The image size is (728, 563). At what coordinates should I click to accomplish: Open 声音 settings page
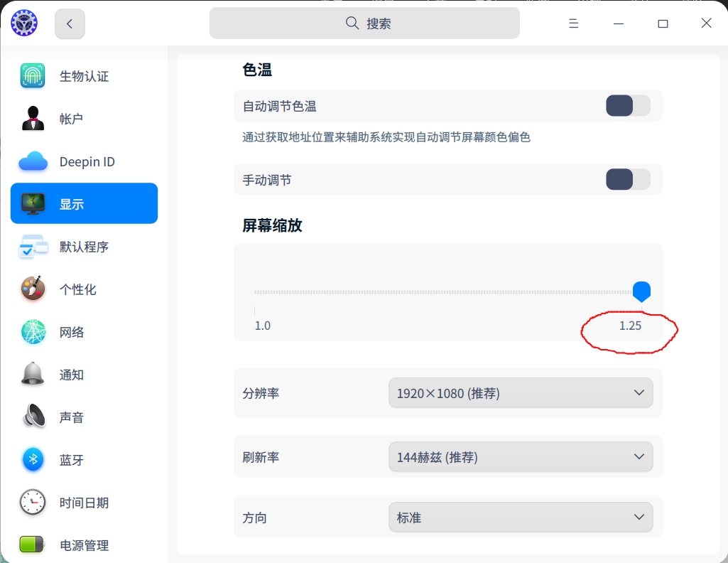[84, 417]
